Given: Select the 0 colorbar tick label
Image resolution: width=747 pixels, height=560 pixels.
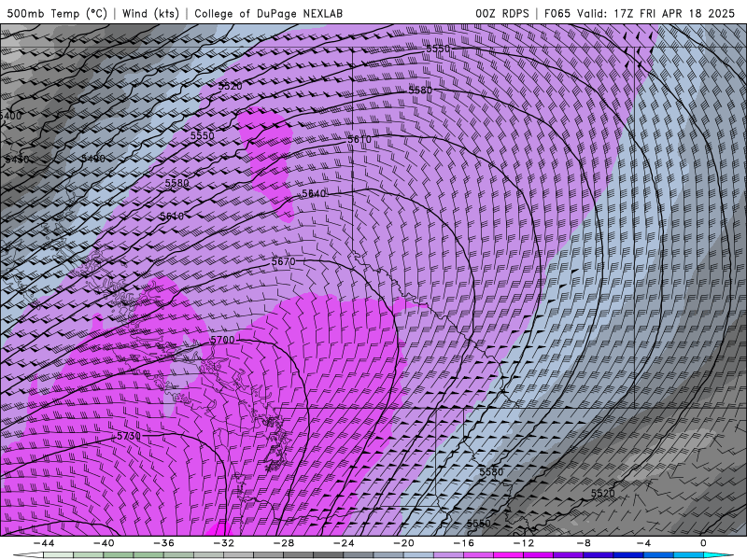Looking at the screenshot, I should click(x=704, y=543).
